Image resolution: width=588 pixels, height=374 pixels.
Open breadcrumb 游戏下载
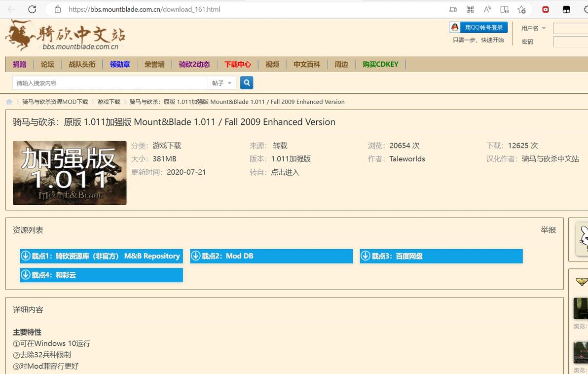[x=109, y=102]
